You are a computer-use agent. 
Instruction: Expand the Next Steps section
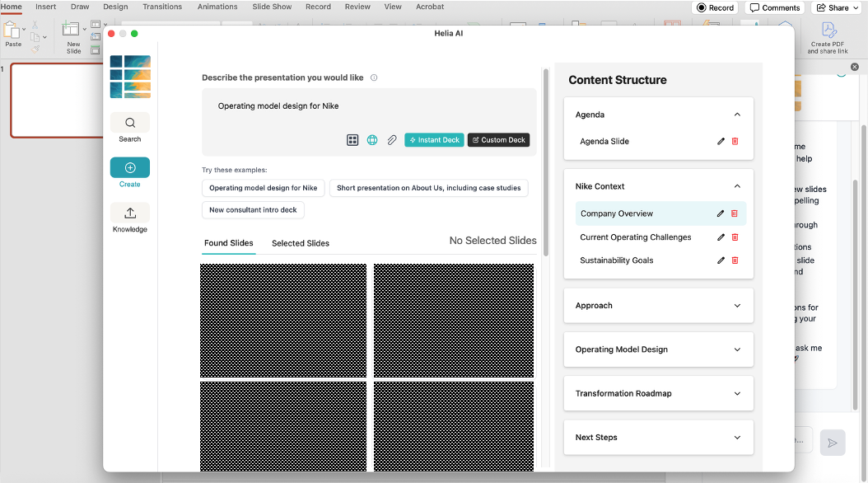click(x=737, y=438)
